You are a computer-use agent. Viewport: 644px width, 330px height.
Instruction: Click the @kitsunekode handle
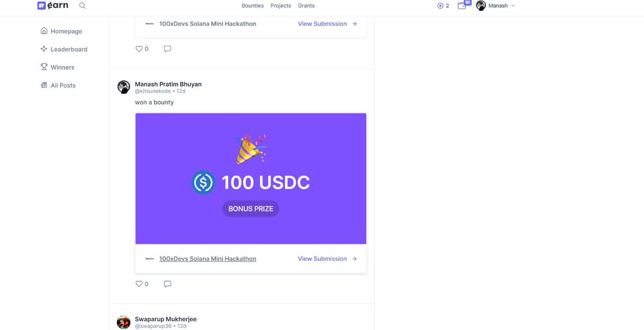pyautogui.click(x=153, y=91)
